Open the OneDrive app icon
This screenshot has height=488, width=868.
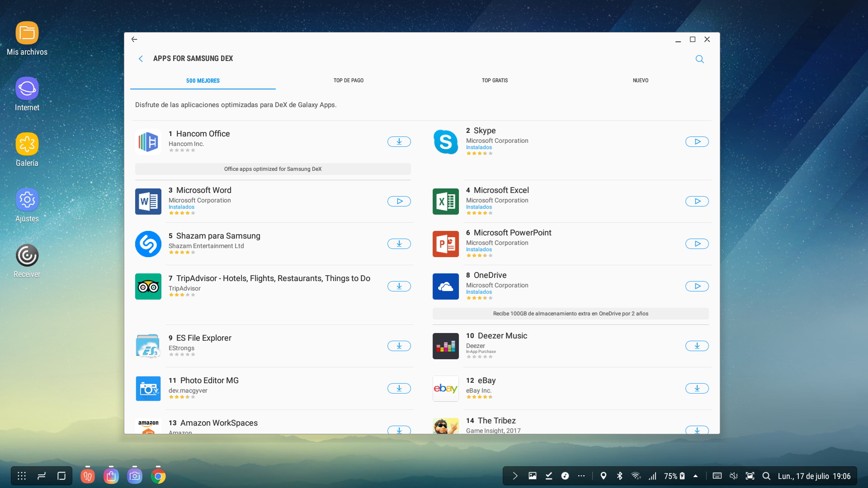(446, 286)
